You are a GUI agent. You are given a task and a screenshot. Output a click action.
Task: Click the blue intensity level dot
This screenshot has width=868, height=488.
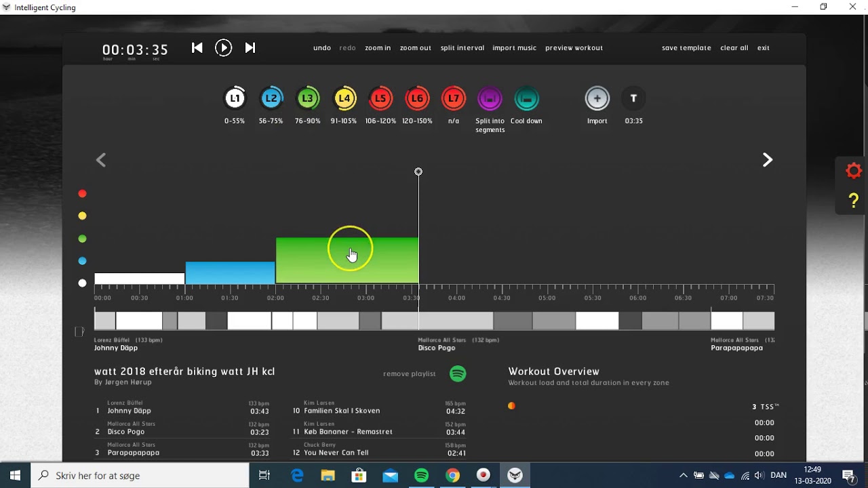click(82, 261)
